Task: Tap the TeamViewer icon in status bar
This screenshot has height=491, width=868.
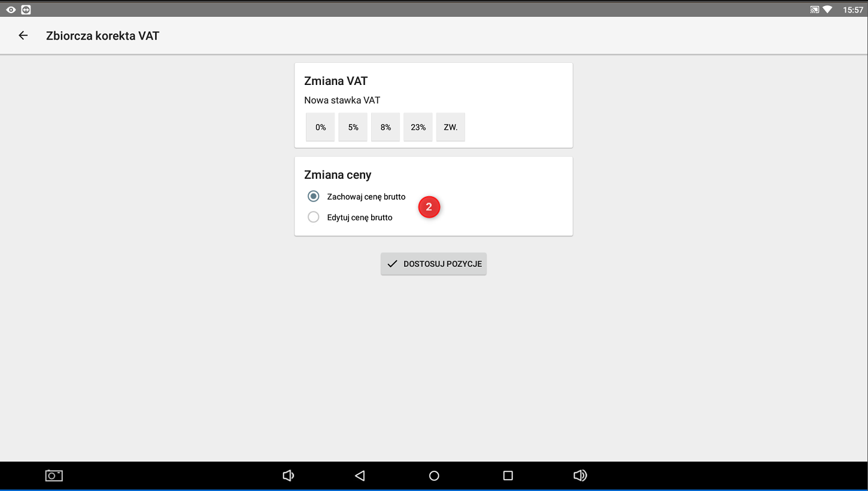Action: [26, 10]
